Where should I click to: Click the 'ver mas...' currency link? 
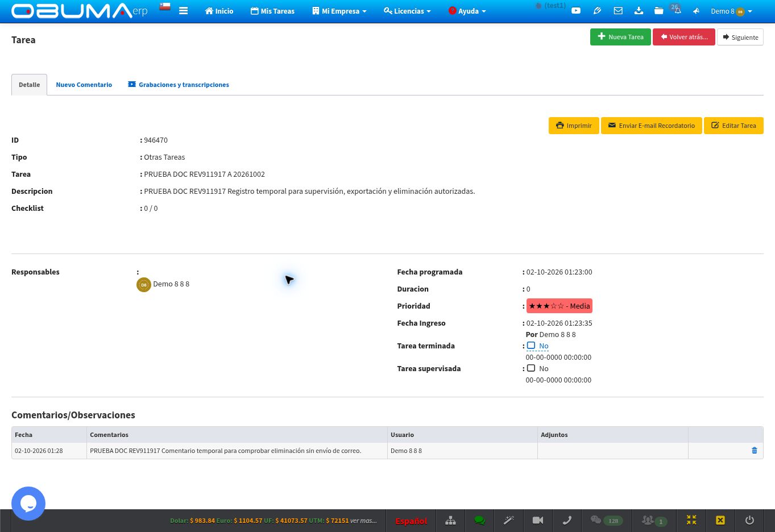[x=363, y=521]
